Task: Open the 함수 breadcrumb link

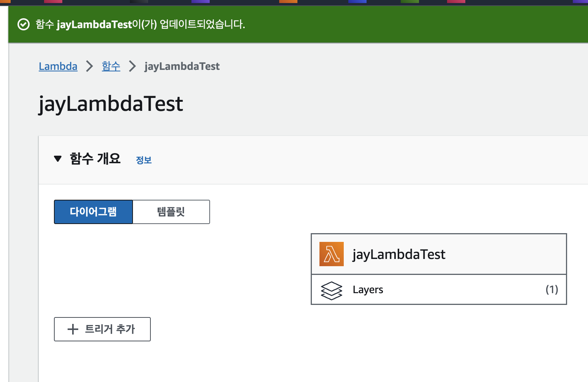Action: [111, 66]
